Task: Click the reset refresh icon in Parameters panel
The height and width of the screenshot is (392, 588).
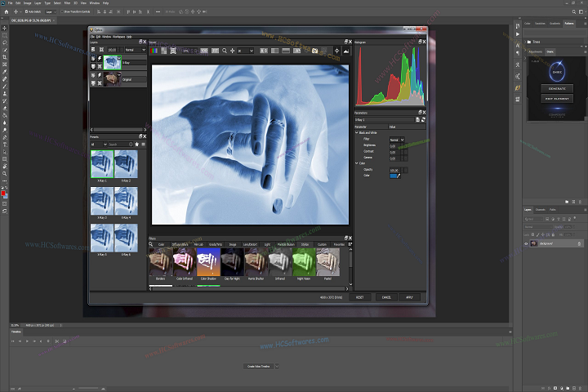Action: point(423,120)
